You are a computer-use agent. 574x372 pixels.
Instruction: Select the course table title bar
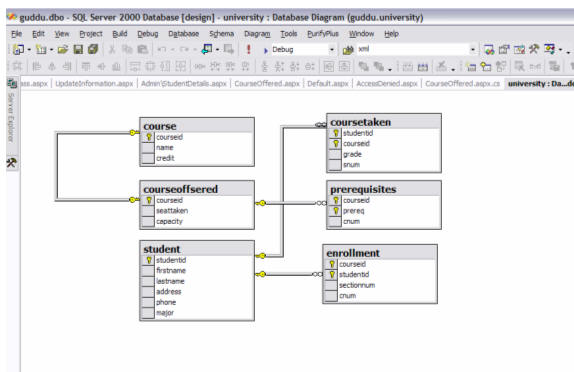point(197,126)
